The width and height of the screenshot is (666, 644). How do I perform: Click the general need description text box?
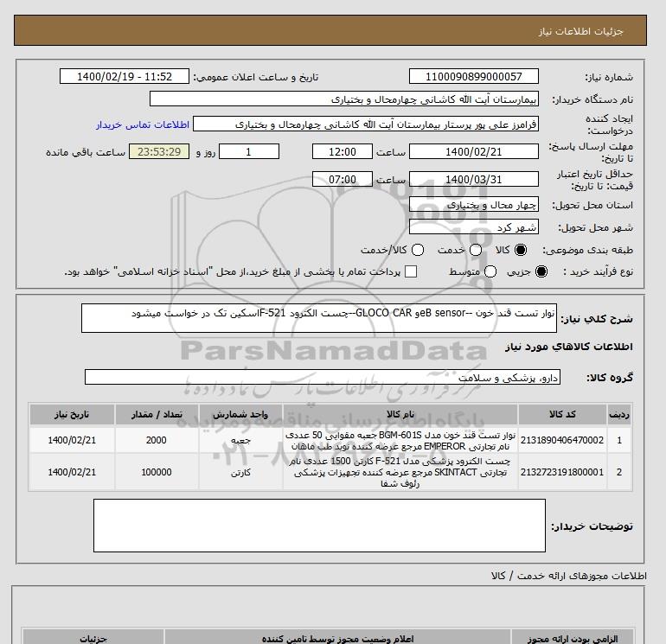319,318
